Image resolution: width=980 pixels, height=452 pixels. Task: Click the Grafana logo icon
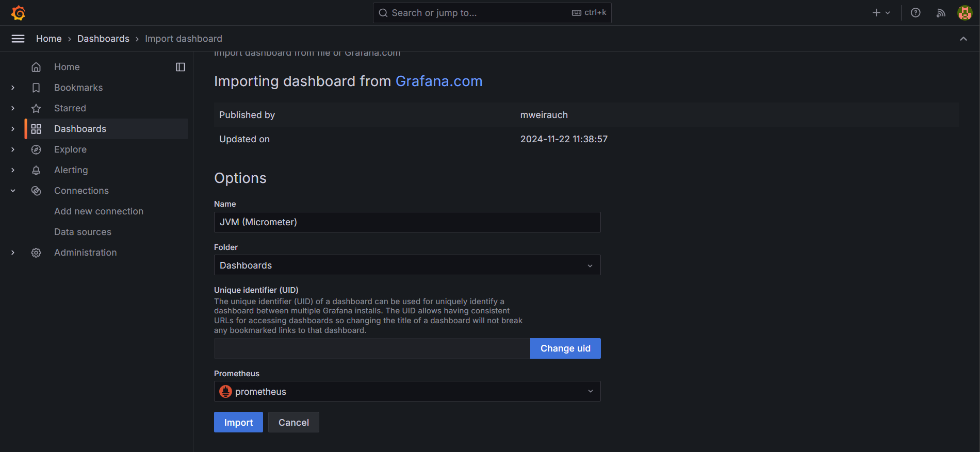coord(18,13)
